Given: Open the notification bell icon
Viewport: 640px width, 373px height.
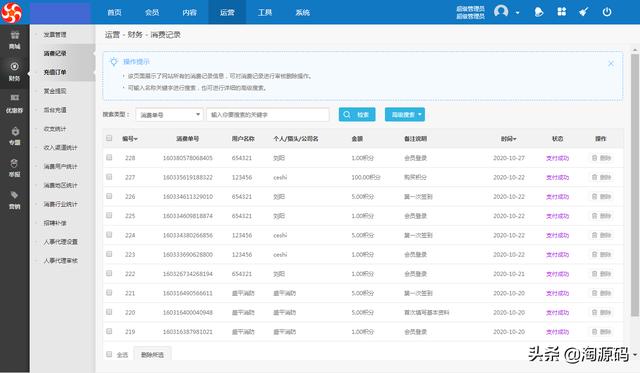Looking at the screenshot, I should pyautogui.click(x=539, y=12).
